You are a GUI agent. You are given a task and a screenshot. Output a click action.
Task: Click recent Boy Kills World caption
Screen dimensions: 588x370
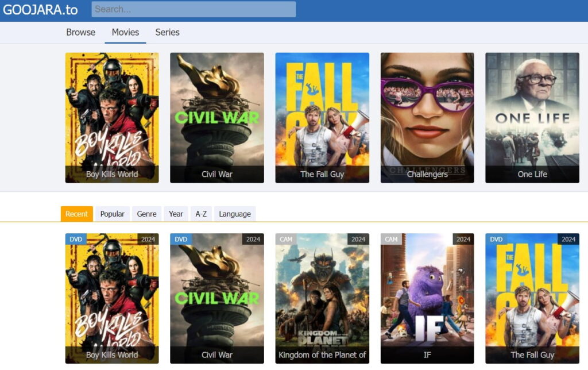112,355
